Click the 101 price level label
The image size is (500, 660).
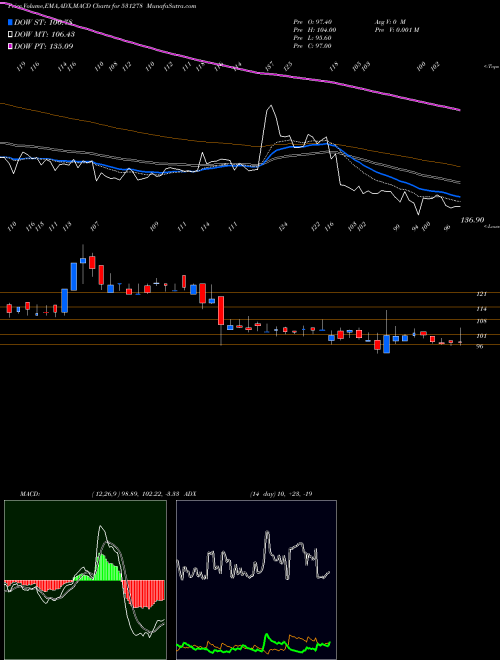coord(481,336)
